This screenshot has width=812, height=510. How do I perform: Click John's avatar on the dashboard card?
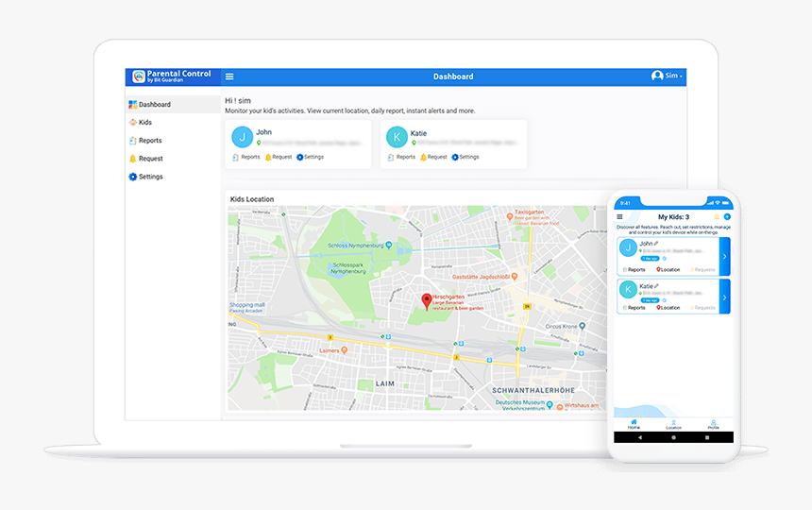[x=242, y=136]
